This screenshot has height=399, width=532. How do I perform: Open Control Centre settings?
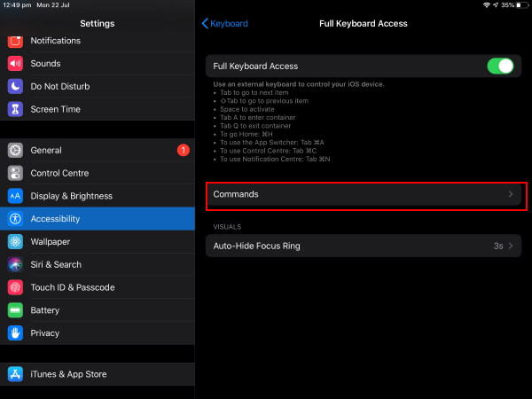98,173
